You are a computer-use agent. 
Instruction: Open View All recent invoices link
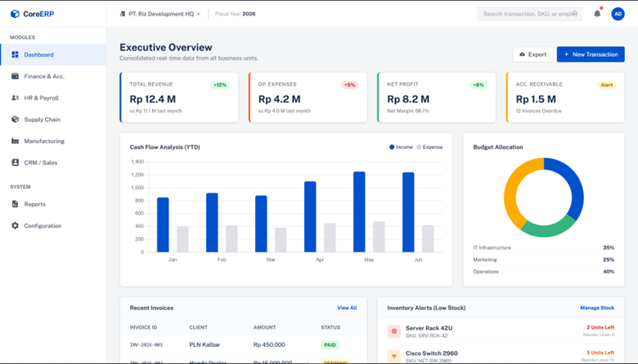(347, 308)
